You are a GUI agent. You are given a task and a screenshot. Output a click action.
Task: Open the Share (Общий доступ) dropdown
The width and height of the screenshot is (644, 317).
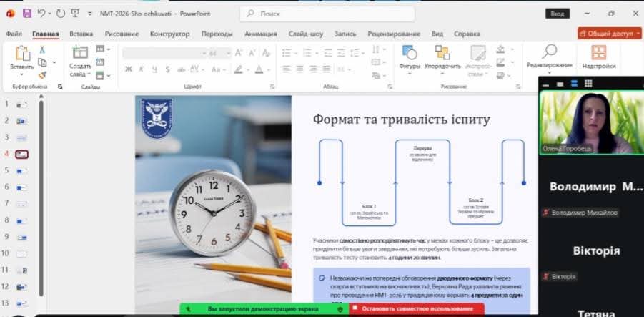[609, 33]
